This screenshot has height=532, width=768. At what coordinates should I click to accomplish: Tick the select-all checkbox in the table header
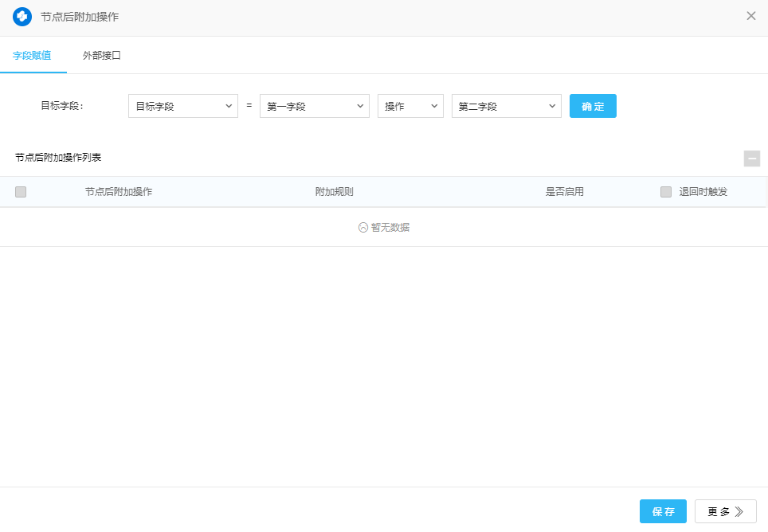point(21,192)
